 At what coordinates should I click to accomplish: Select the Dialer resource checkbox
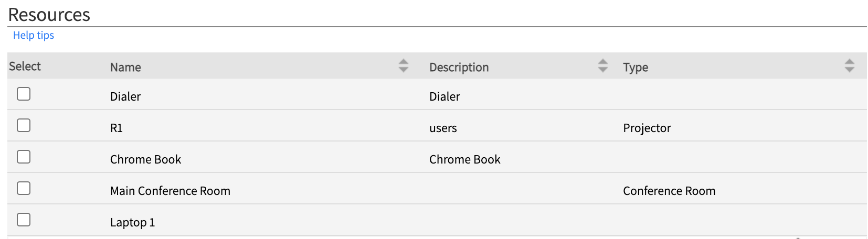coord(24,94)
